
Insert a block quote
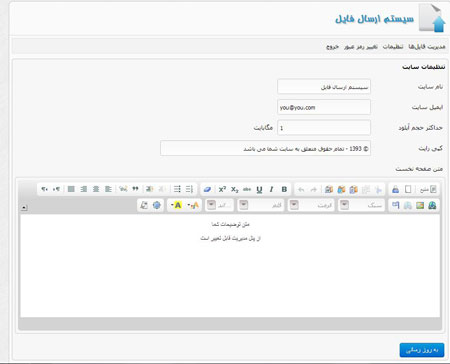[x=135, y=189]
